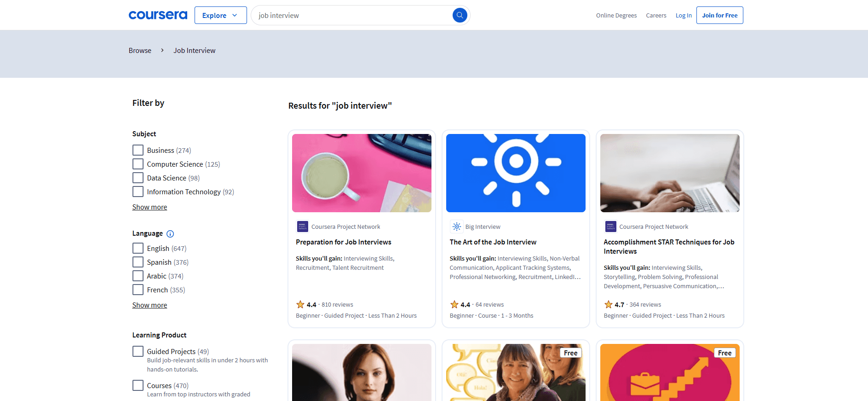The image size is (868, 401).
Task: Navigate to Browse breadcrumb
Action: coord(140,51)
